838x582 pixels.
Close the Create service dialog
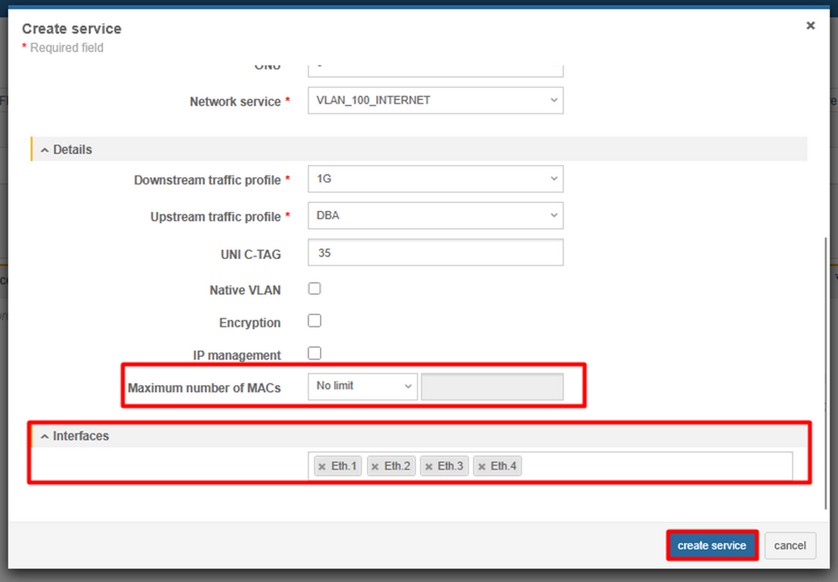click(810, 26)
